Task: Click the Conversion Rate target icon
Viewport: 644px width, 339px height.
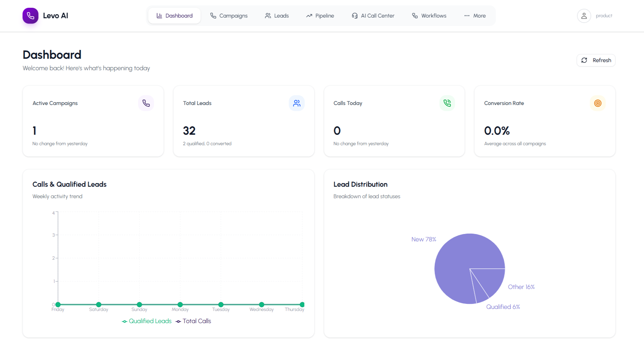Action: [598, 103]
